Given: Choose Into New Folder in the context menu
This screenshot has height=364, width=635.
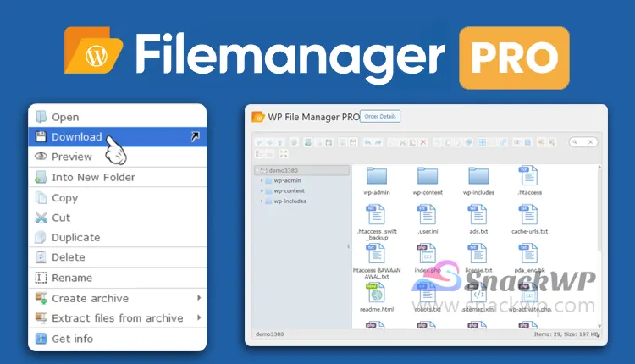Looking at the screenshot, I should pyautogui.click(x=117, y=177).
